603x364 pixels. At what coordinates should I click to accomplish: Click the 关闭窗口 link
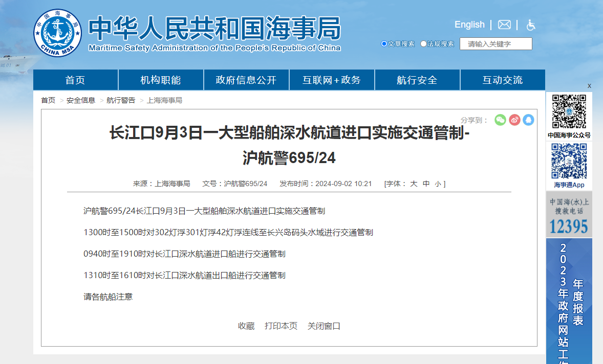(324, 326)
